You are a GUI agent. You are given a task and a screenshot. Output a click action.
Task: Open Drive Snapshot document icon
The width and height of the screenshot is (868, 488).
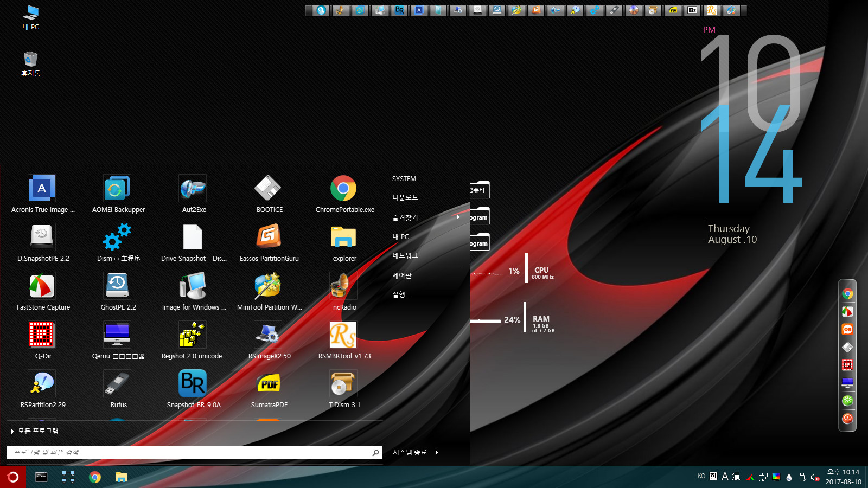coord(193,237)
